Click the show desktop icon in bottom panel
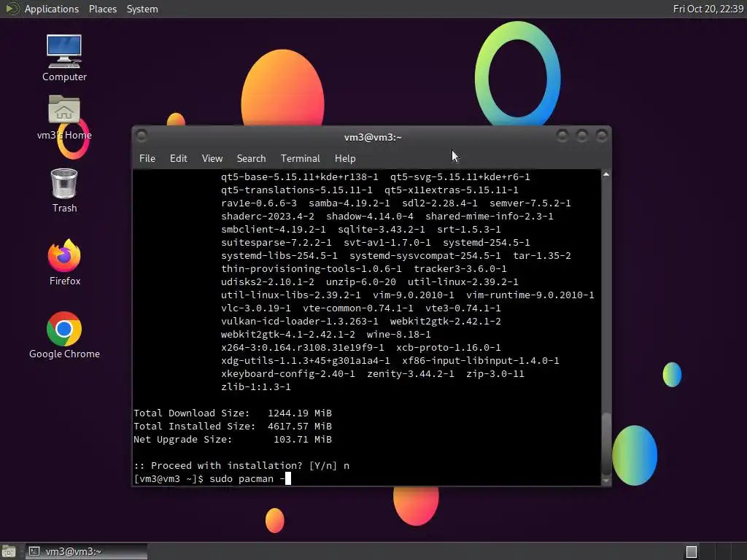This screenshot has width=747, height=560. (9, 551)
